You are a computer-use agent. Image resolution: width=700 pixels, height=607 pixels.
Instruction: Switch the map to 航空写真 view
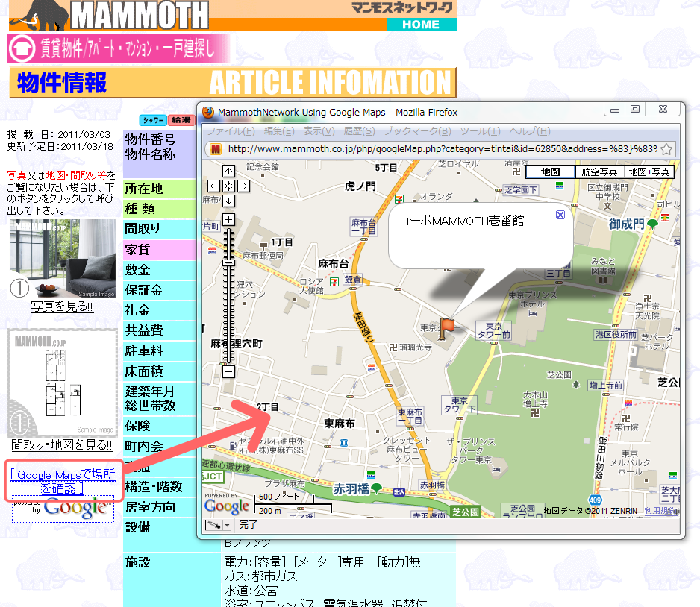[x=599, y=172]
